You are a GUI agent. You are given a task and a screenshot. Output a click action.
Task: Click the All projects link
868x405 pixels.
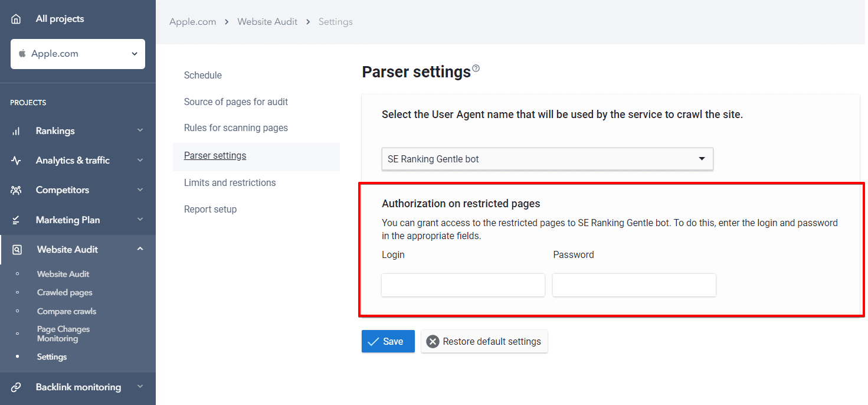click(x=60, y=19)
